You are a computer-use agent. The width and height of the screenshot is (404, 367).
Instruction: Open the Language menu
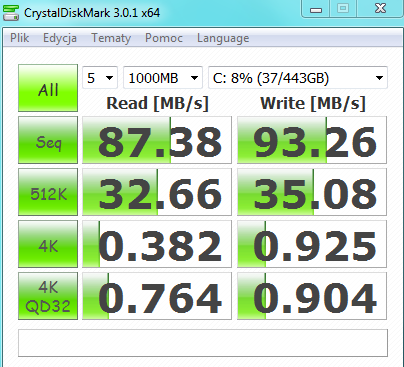click(x=223, y=38)
